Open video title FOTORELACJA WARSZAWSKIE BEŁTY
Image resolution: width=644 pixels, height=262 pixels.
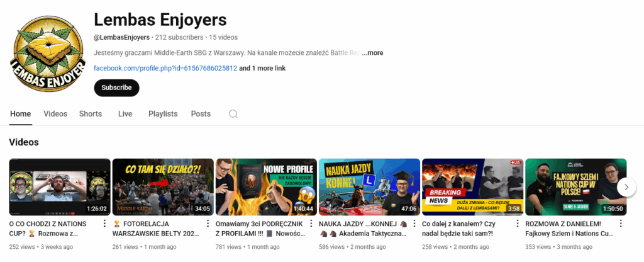pyautogui.click(x=156, y=229)
